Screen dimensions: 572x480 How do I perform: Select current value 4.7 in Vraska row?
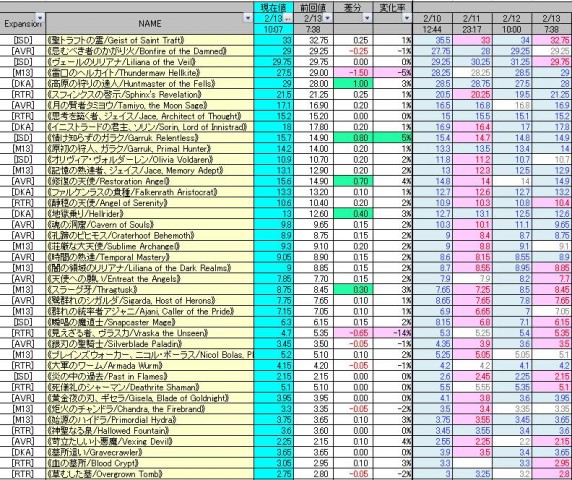[x=273, y=333]
